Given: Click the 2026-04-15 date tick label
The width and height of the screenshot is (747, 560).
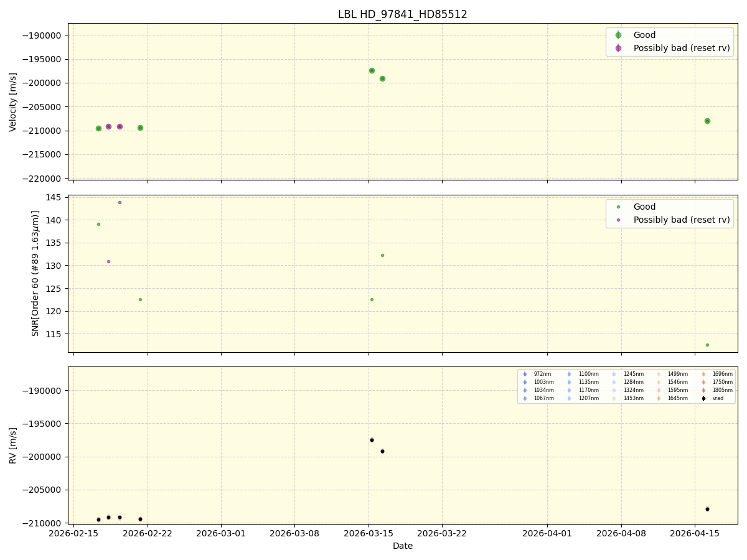Looking at the screenshot, I should pos(695,533).
